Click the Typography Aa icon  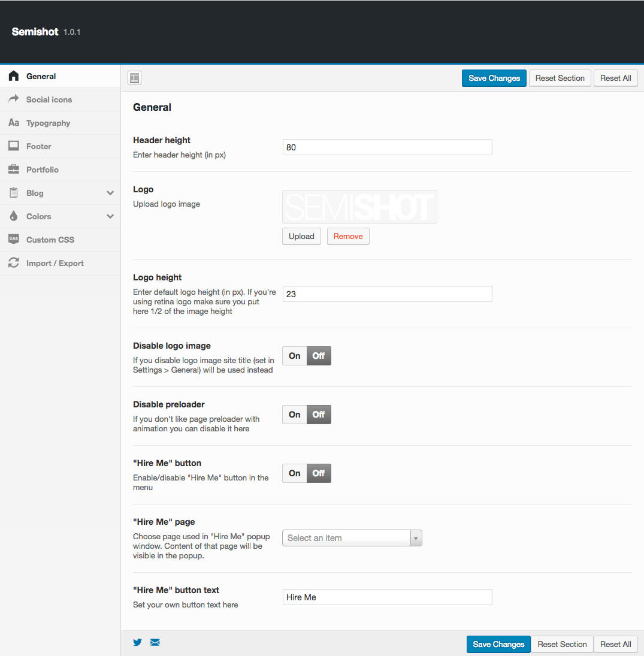coord(14,123)
